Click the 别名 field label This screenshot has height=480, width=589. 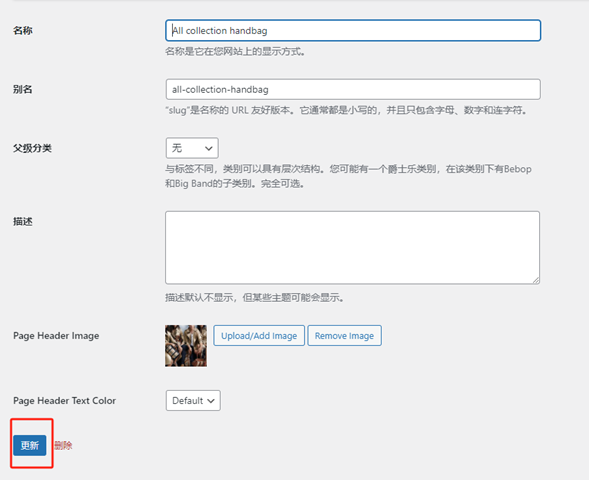point(23,89)
